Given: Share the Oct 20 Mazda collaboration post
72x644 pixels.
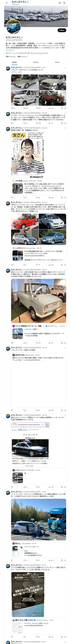Looking at the screenshot, I should 65,123.
